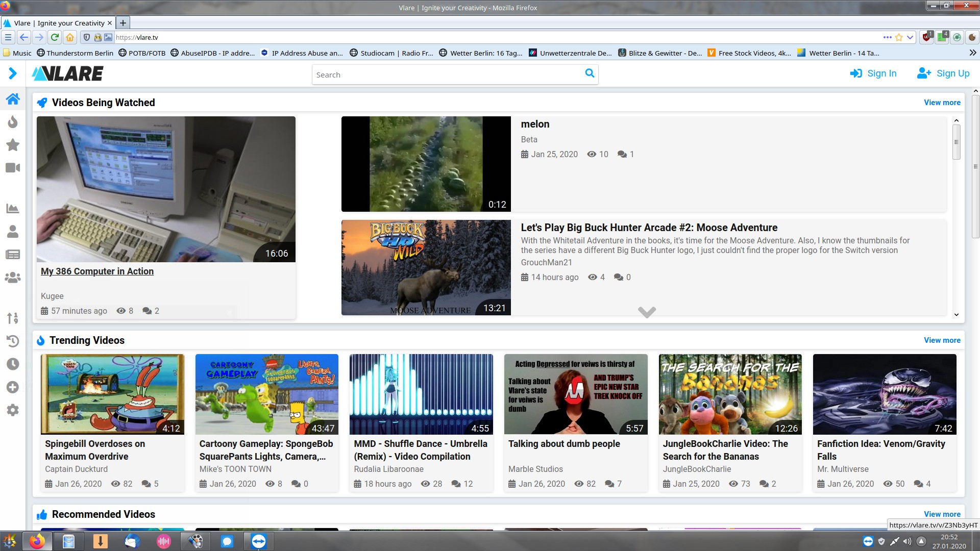The width and height of the screenshot is (980, 551).
Task: Click the video camera sidebar icon
Action: tap(13, 168)
